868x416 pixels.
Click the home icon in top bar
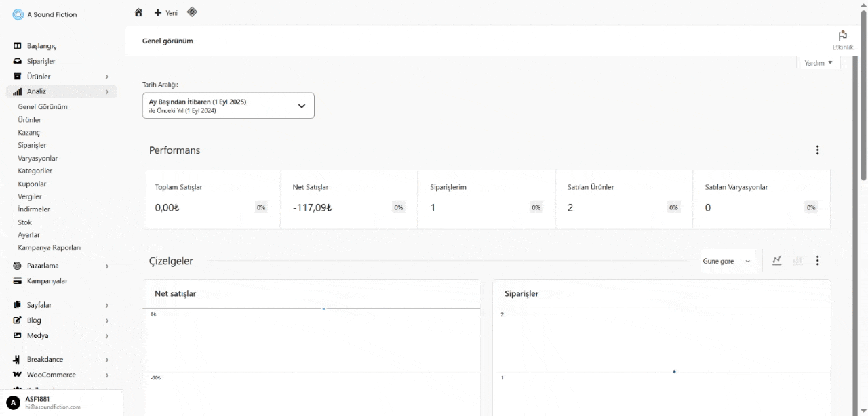138,12
